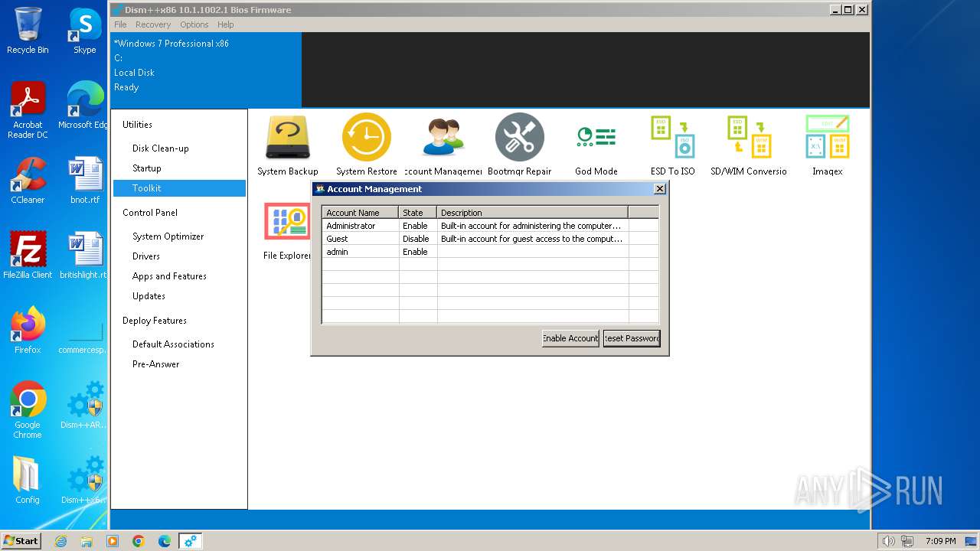Click the Control Panel sidebar heading
Image resolution: width=980 pixels, height=551 pixels.
pyautogui.click(x=150, y=213)
